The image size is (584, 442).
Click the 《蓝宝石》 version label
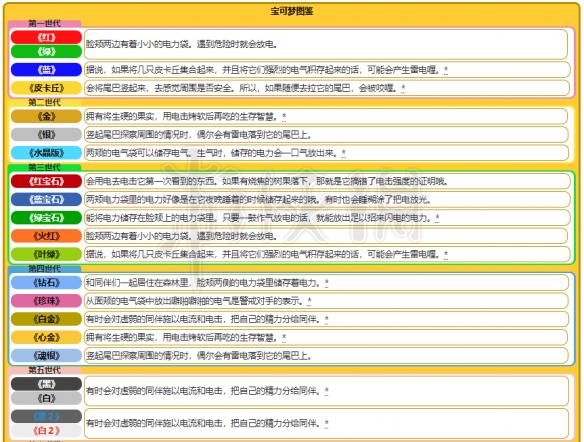46,200
